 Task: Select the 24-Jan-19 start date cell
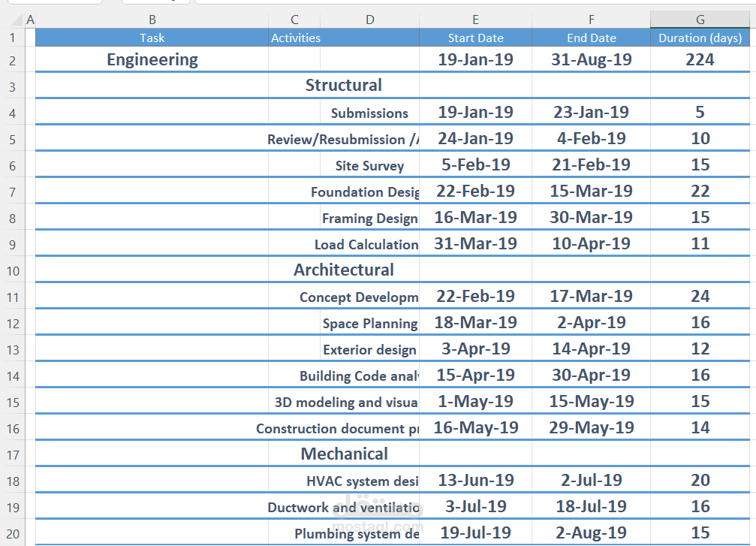(475, 138)
